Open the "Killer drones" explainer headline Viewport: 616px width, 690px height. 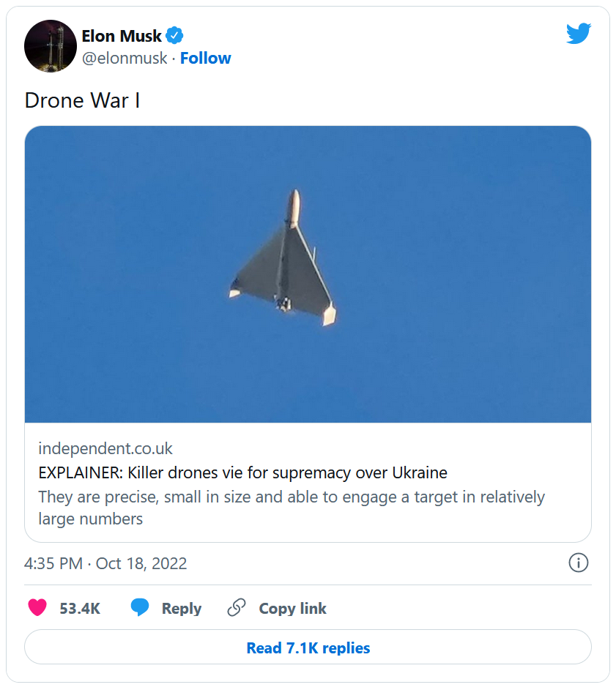tap(242, 472)
